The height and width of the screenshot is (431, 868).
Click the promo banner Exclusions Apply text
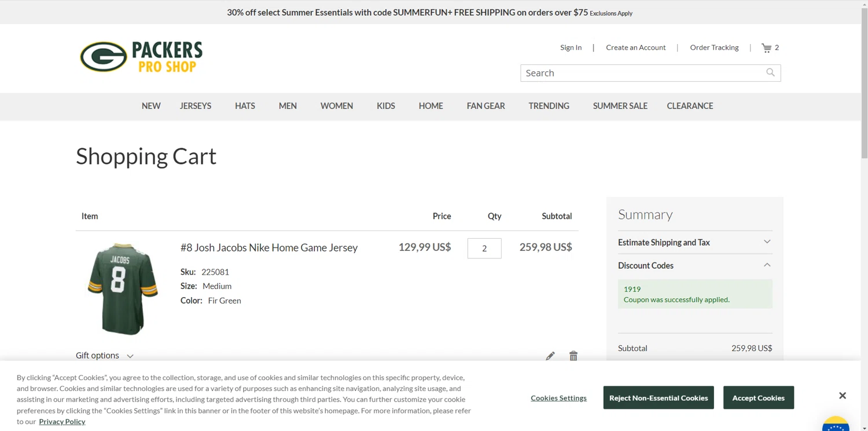[x=611, y=13]
